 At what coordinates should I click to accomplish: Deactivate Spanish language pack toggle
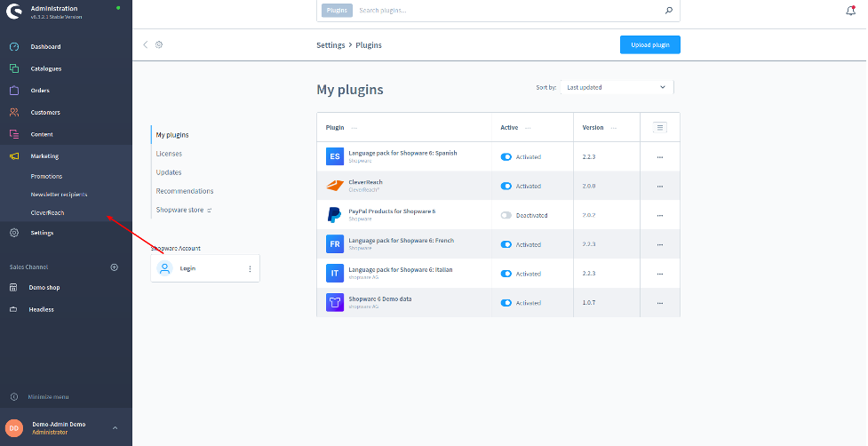506,157
